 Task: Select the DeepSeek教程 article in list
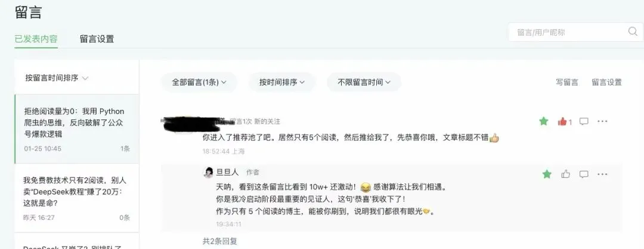pos(76,198)
